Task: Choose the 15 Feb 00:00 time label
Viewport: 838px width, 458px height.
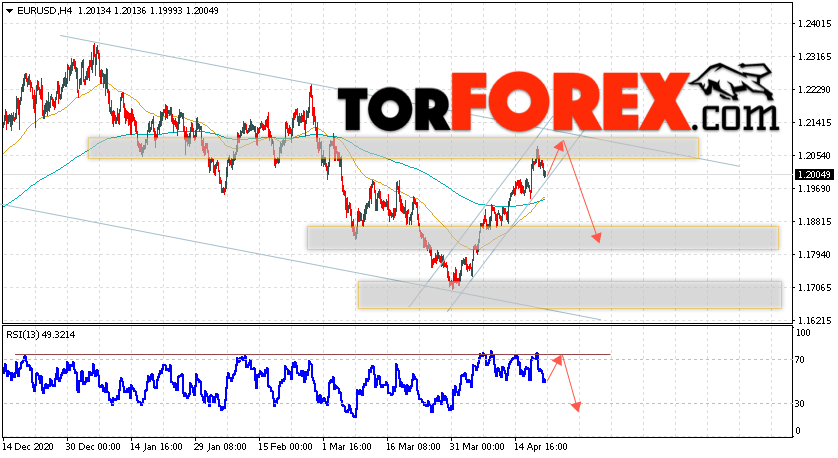Action: [285, 447]
